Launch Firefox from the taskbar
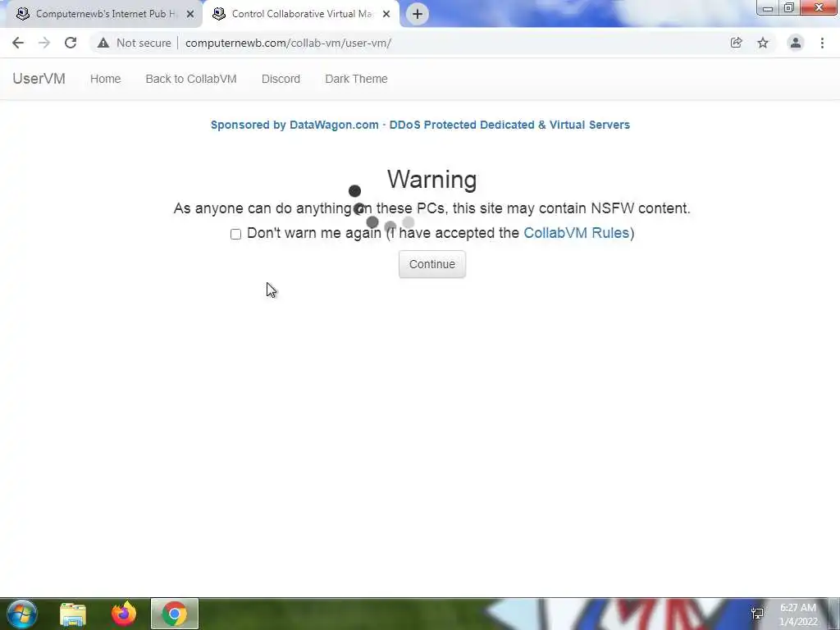The width and height of the screenshot is (840, 630). pyautogui.click(x=124, y=614)
